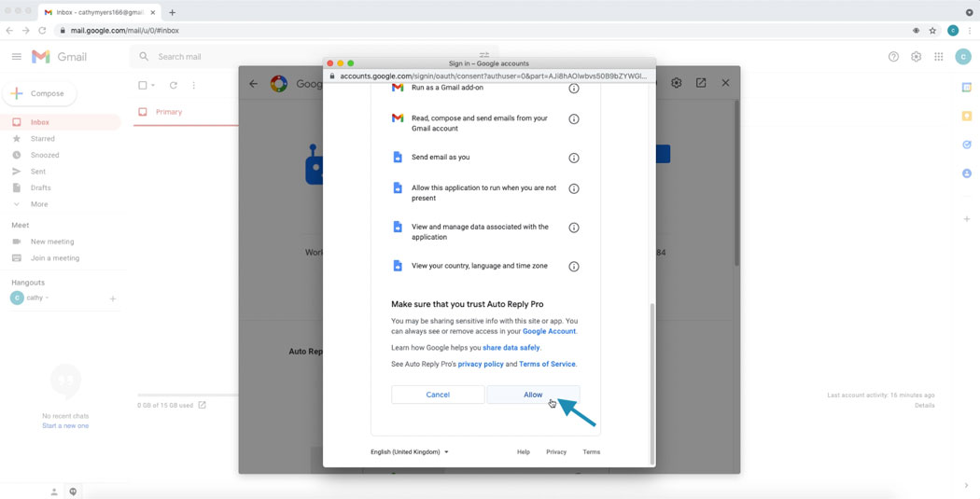Open the Gmail main menu hamburger icon

click(x=17, y=57)
